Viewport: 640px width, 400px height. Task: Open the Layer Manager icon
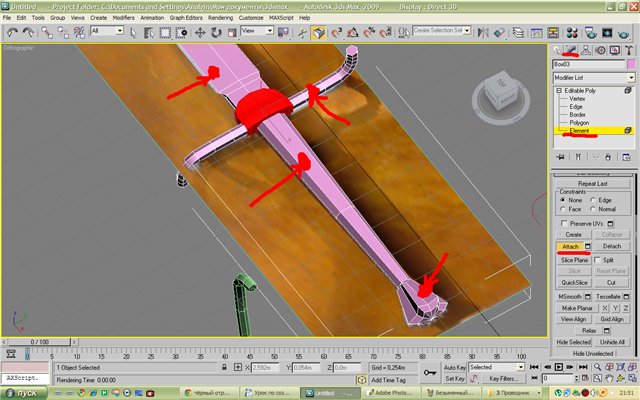[518, 32]
